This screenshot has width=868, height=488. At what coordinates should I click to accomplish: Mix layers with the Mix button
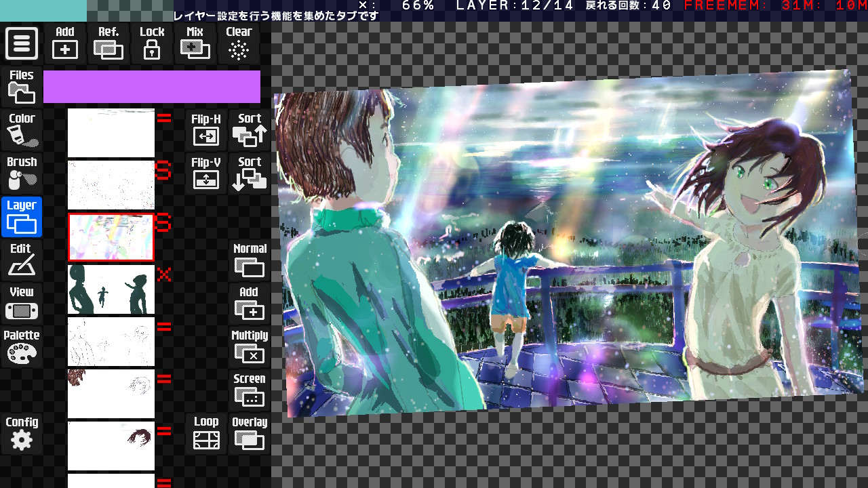(195, 43)
